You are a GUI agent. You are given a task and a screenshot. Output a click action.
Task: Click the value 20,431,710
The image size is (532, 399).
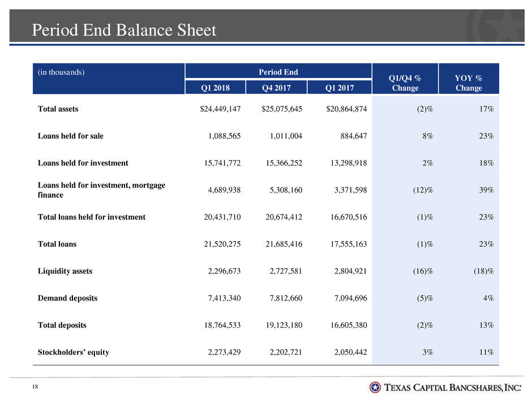coord(222,217)
